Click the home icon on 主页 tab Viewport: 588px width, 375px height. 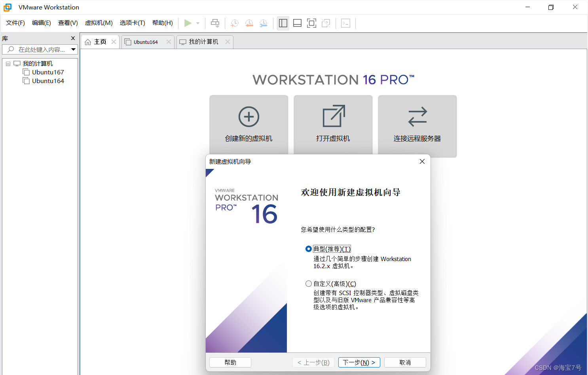click(88, 42)
